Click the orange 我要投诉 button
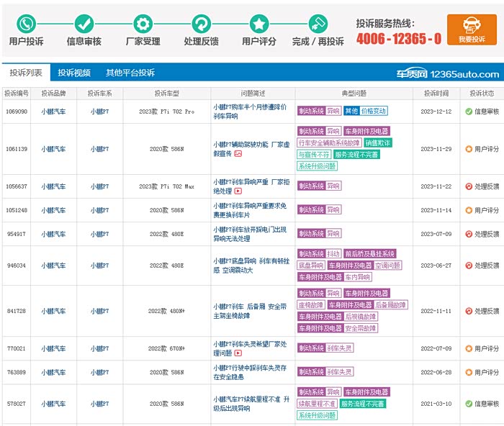504x426 pixels. 472,30
